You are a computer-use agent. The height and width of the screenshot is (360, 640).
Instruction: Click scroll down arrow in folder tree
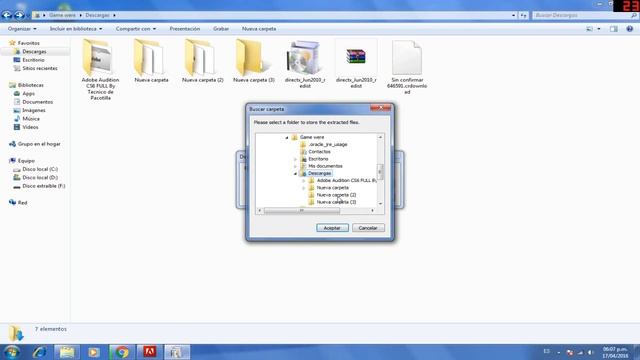[380, 203]
